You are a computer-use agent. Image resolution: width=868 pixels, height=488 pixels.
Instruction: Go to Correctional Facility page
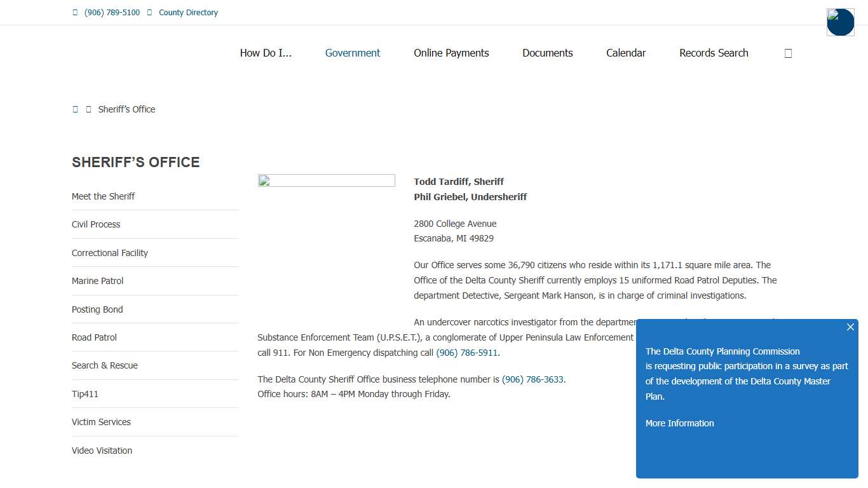point(110,253)
